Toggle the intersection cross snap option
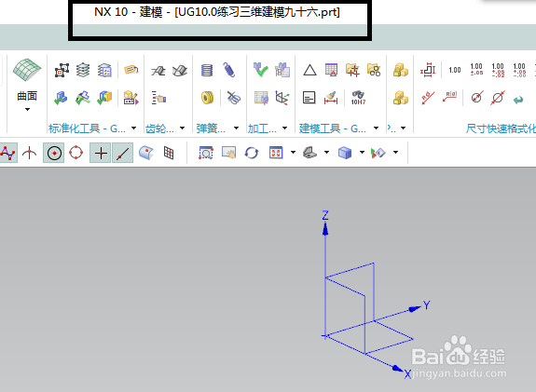 click(x=101, y=153)
